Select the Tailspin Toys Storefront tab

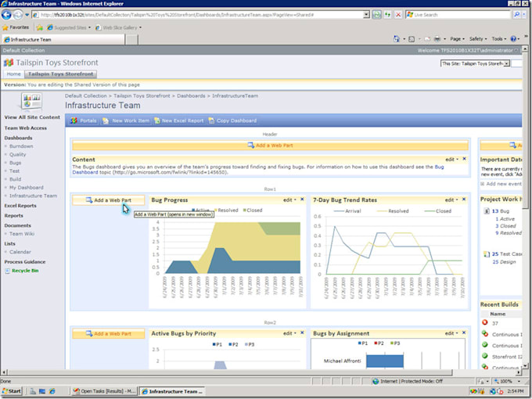click(x=61, y=74)
